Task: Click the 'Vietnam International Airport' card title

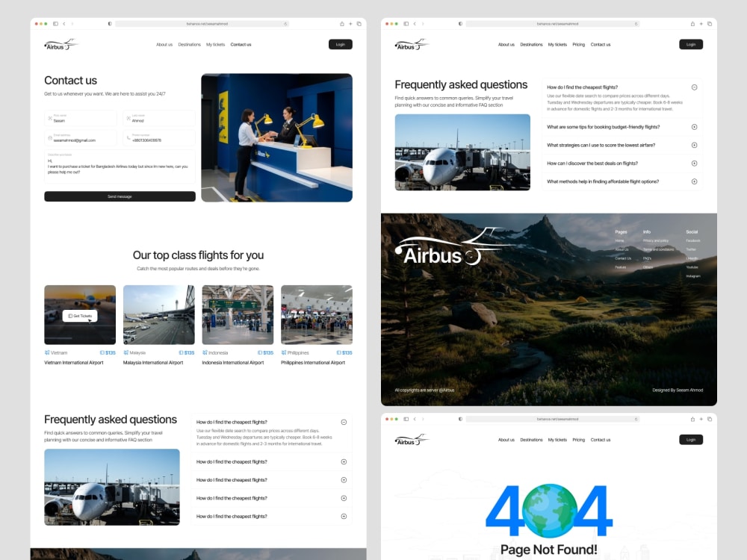Action: click(x=74, y=362)
